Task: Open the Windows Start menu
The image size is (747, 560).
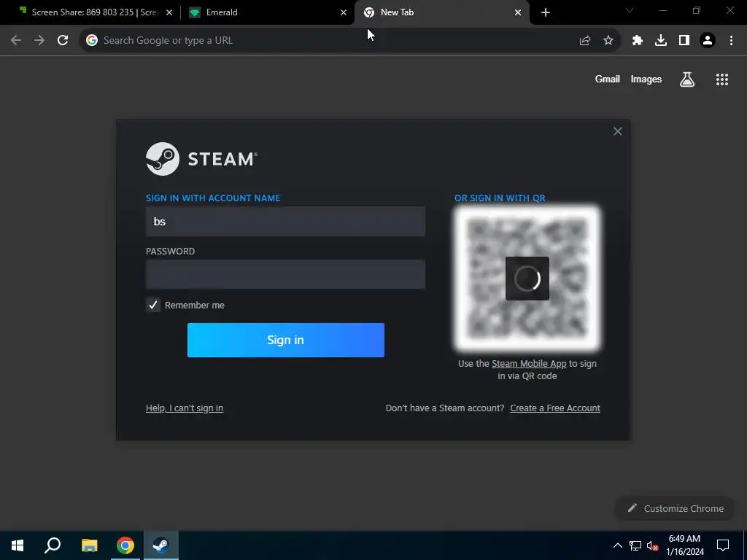Action: pyautogui.click(x=18, y=545)
